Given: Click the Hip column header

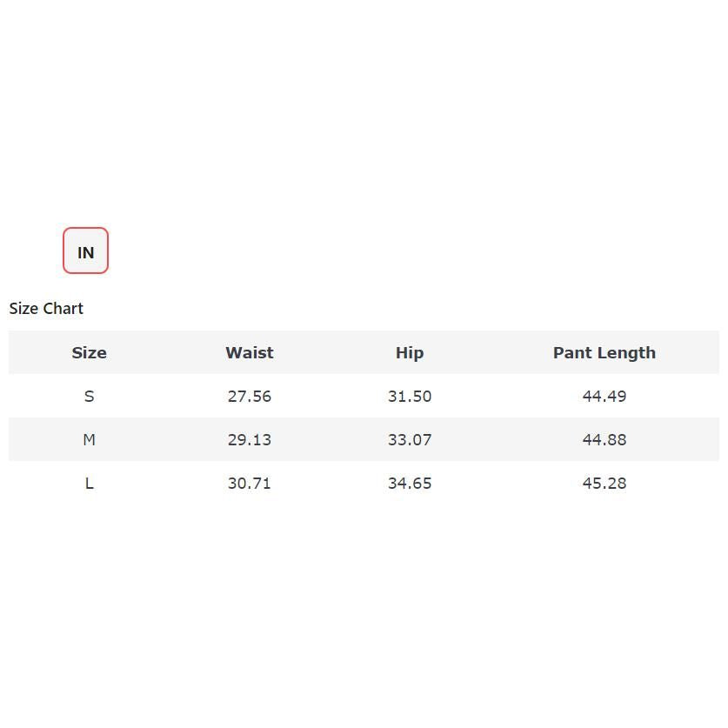Looking at the screenshot, I should [x=409, y=353].
